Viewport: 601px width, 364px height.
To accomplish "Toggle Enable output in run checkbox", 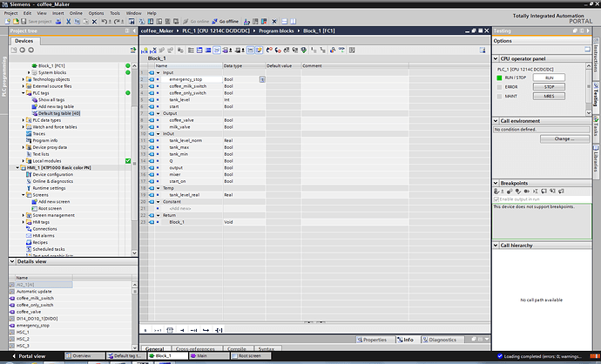I will click(x=496, y=199).
